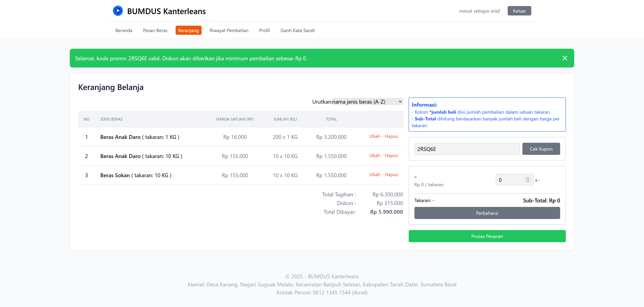Click the 'Rp 3.200.000' total cell

pyautogui.click(x=331, y=137)
